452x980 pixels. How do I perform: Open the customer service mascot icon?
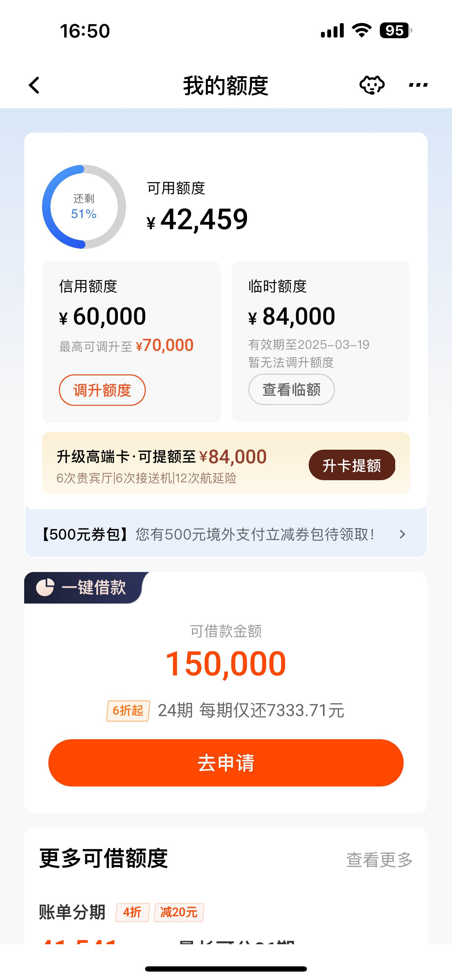tap(372, 85)
